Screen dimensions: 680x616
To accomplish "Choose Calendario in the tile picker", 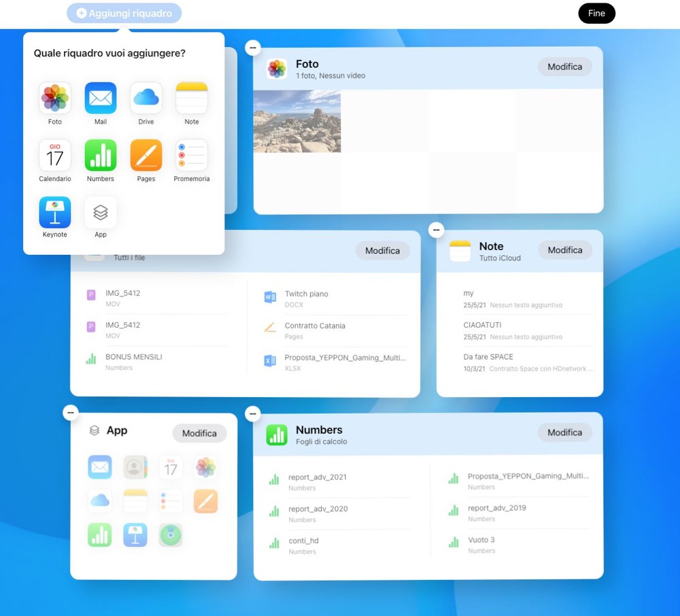I will pyautogui.click(x=55, y=156).
